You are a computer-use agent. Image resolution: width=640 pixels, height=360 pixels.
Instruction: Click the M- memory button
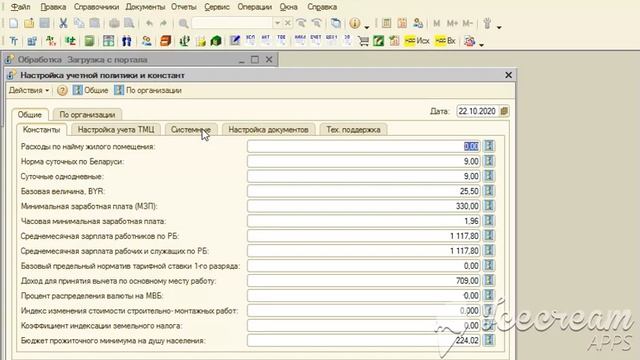click(x=467, y=23)
